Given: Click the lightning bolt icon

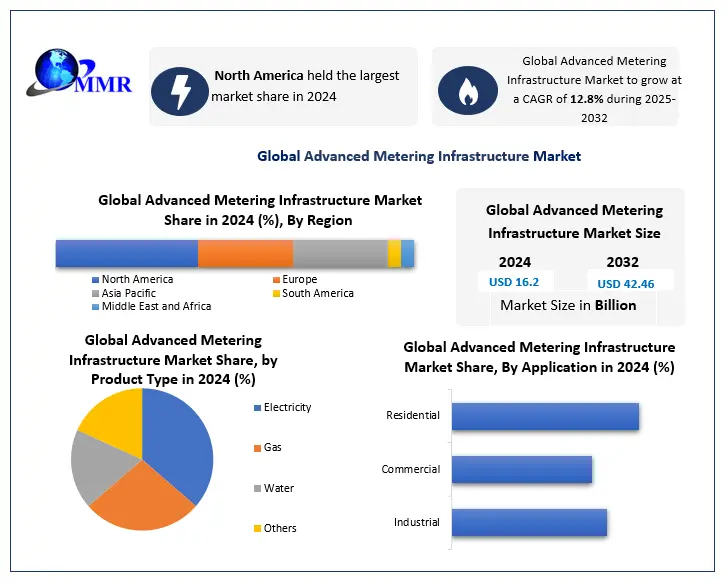Looking at the screenshot, I should tap(179, 88).
